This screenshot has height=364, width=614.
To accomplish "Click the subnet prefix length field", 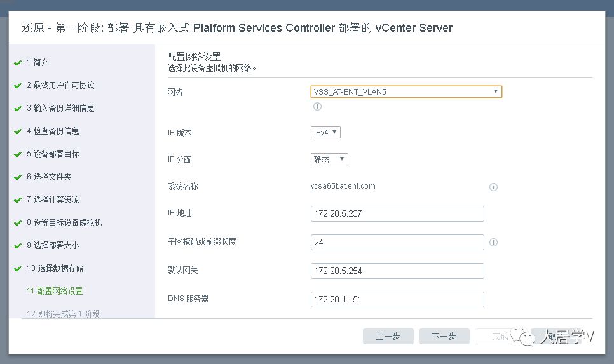I will pos(397,242).
